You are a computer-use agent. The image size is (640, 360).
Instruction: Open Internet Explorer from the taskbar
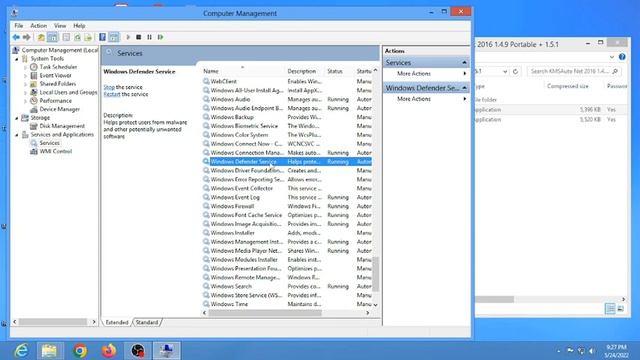tap(21, 351)
